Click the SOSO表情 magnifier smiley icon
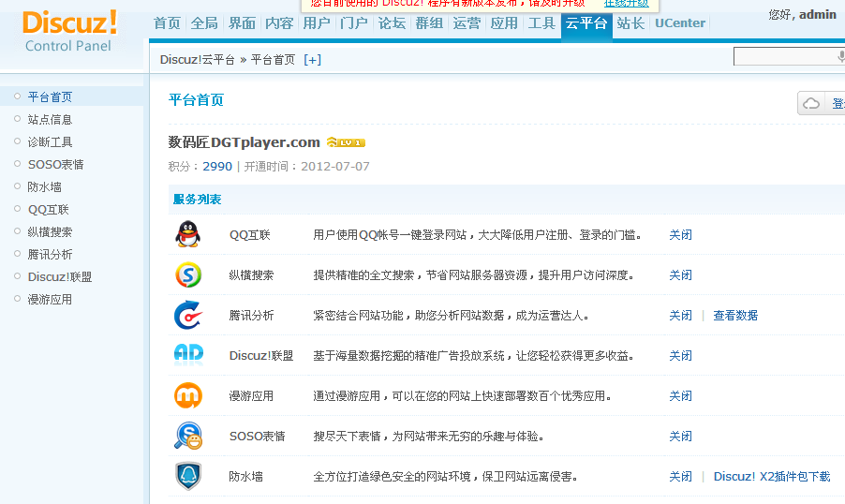 click(x=188, y=436)
